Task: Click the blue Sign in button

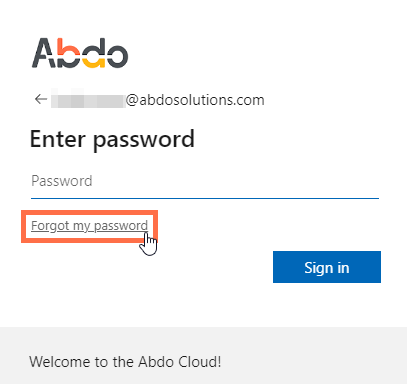Action: 327,267
